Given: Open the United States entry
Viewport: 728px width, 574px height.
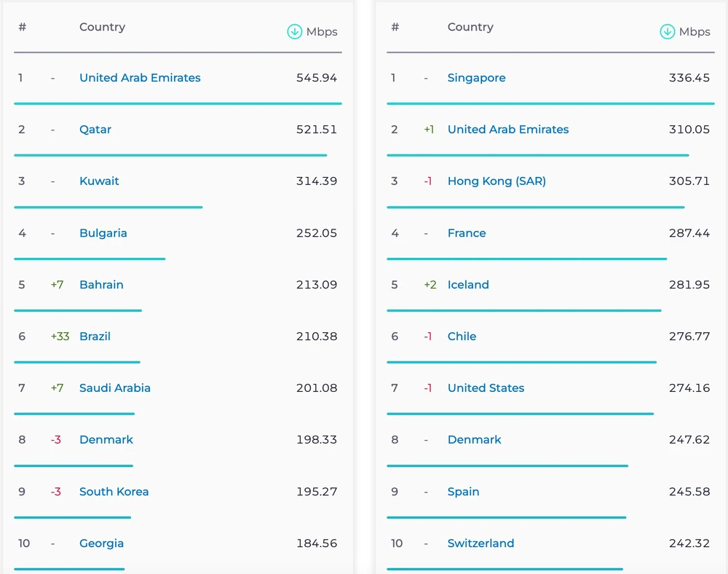Looking at the screenshot, I should (486, 388).
